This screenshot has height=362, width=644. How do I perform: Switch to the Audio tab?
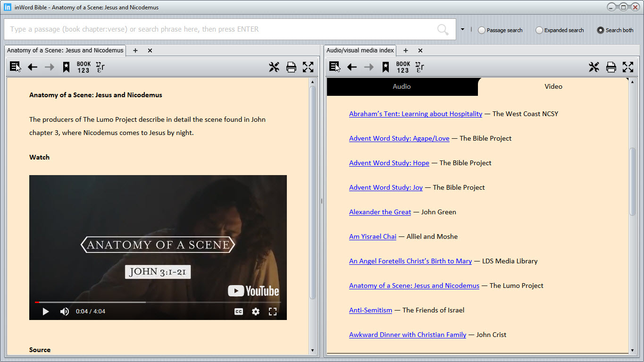click(x=401, y=86)
